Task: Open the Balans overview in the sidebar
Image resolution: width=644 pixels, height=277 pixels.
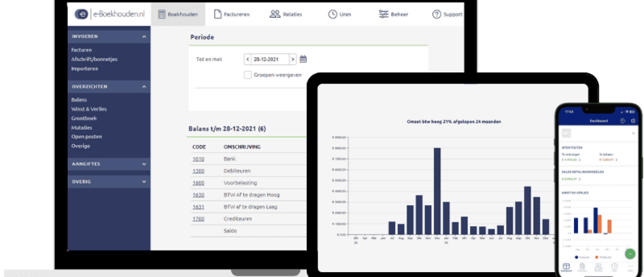Action: [x=79, y=100]
